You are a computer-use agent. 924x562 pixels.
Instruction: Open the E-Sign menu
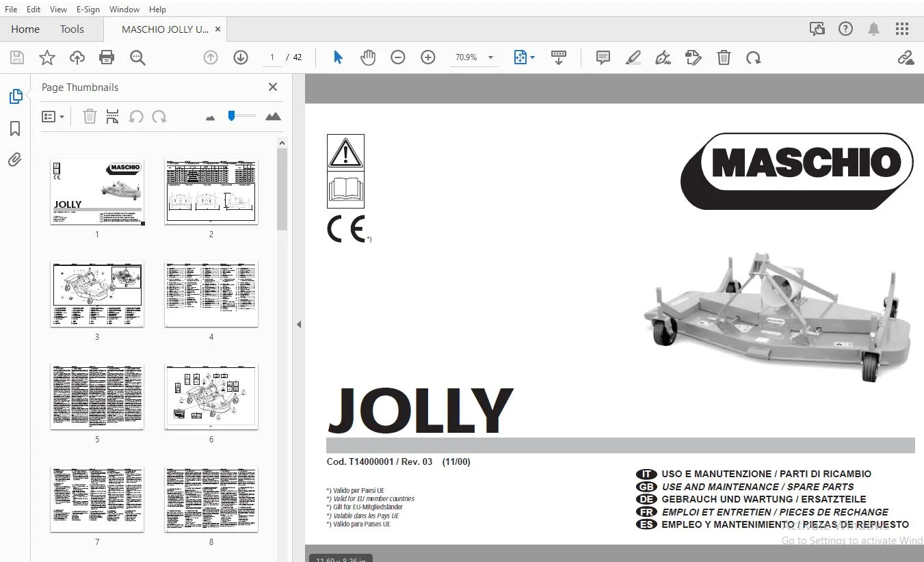pos(88,10)
